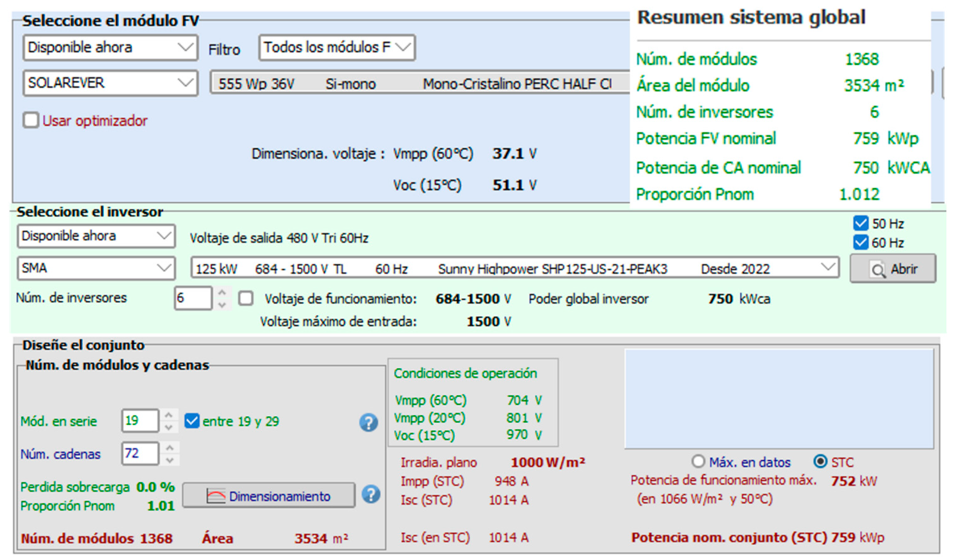Image resolution: width=953 pixels, height=560 pixels.
Task: Decrease Núm. cadenas with down arrow
Action: point(170,460)
